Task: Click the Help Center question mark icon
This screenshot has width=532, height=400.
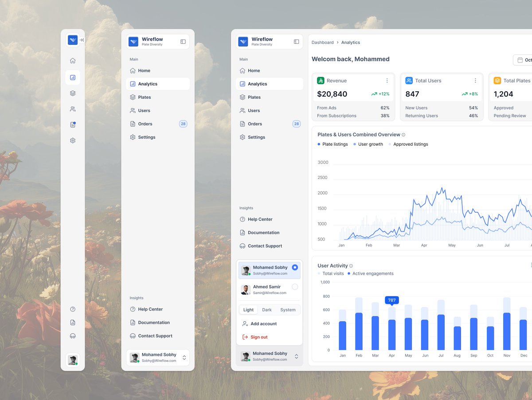Action: point(73,309)
